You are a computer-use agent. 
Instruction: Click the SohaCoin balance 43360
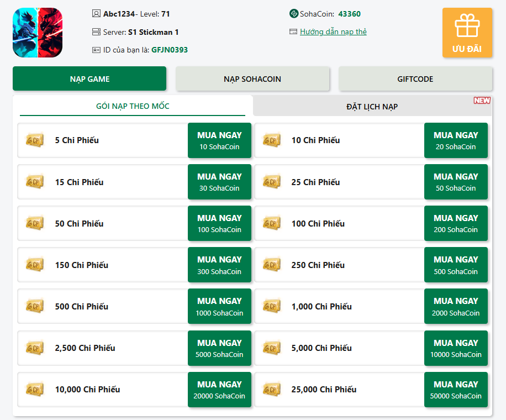349,14
